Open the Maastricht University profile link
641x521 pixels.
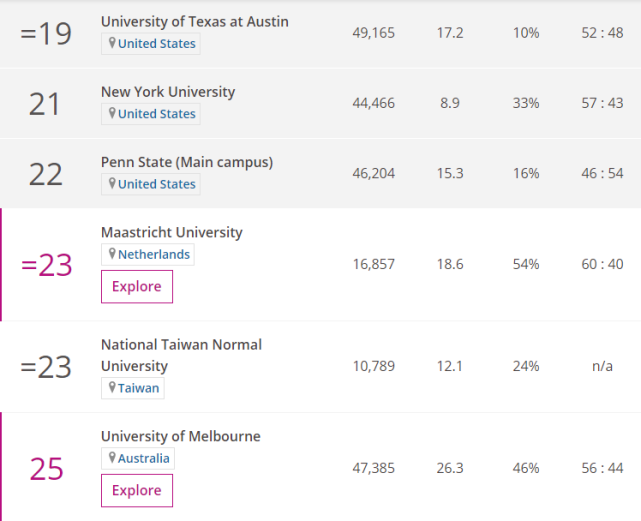pos(171,232)
